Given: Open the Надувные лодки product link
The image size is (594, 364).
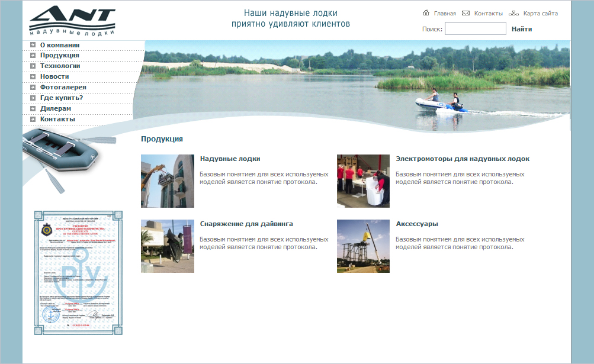Looking at the screenshot, I should pyautogui.click(x=230, y=159).
